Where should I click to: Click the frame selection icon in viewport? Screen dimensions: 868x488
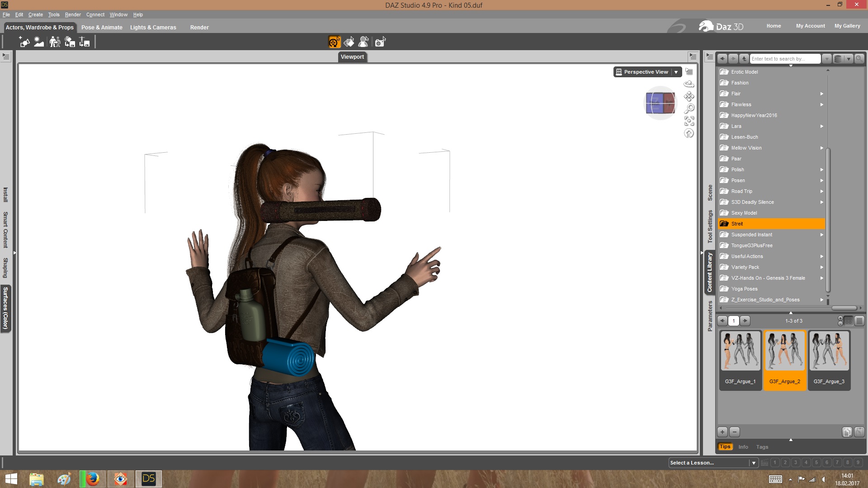click(x=689, y=121)
